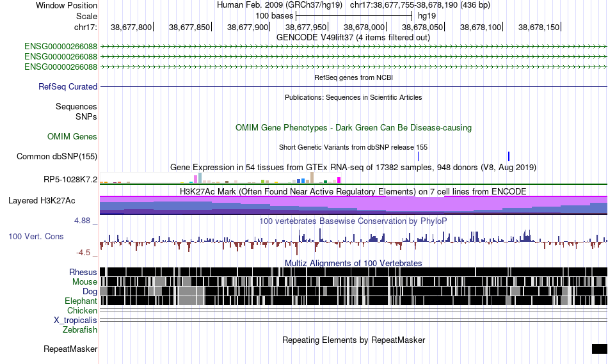The width and height of the screenshot is (608, 364).
Task: Click the hg19 label beside the scale bar
Action: coord(427,16)
